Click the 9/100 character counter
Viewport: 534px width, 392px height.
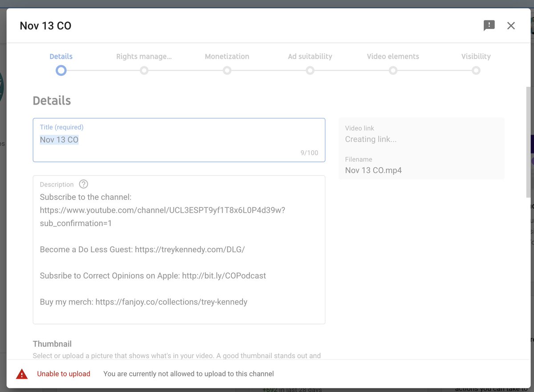309,153
